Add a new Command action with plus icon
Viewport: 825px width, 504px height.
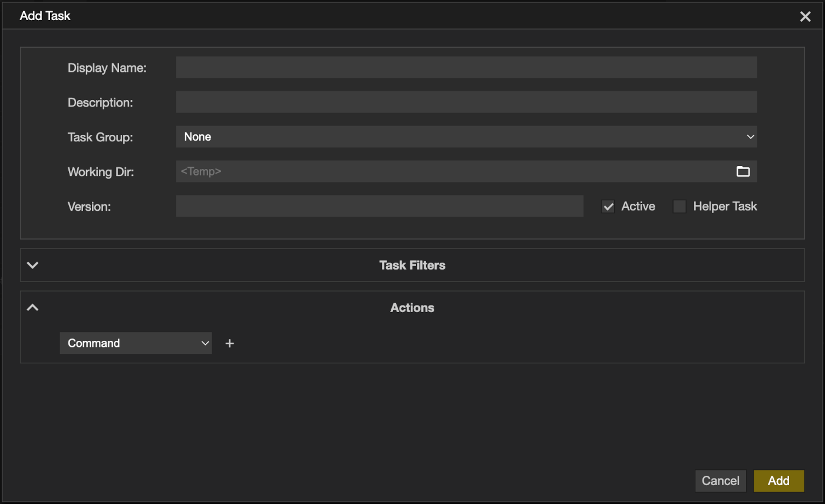click(230, 343)
